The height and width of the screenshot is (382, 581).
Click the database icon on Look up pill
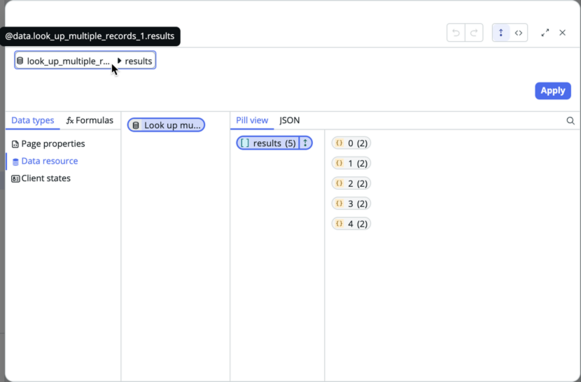136,125
